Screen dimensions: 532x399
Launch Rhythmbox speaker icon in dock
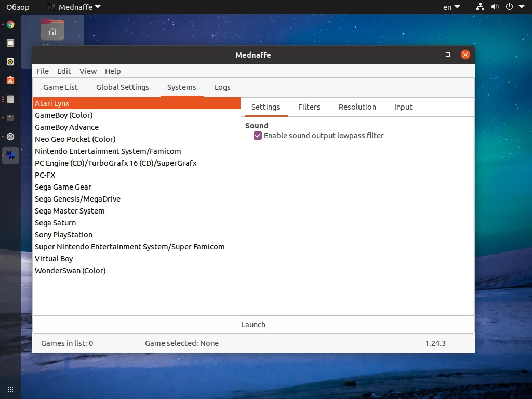(10, 62)
